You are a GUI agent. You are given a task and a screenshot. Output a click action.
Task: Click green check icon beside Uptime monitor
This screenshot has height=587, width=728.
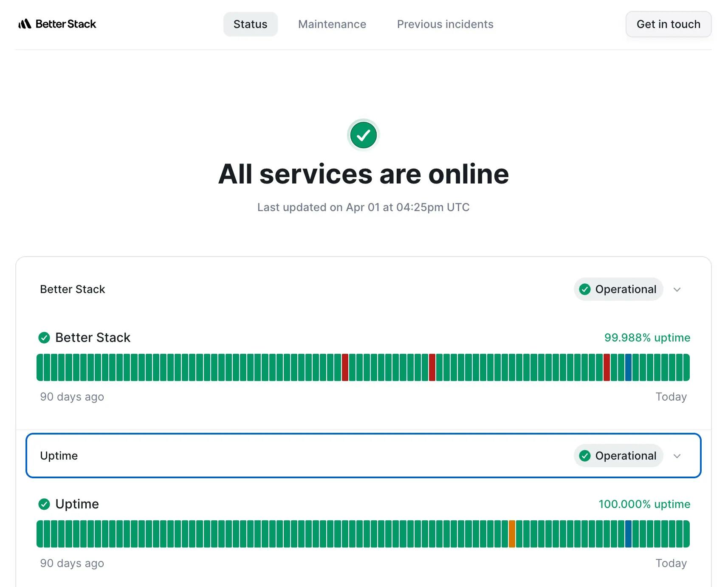point(44,504)
